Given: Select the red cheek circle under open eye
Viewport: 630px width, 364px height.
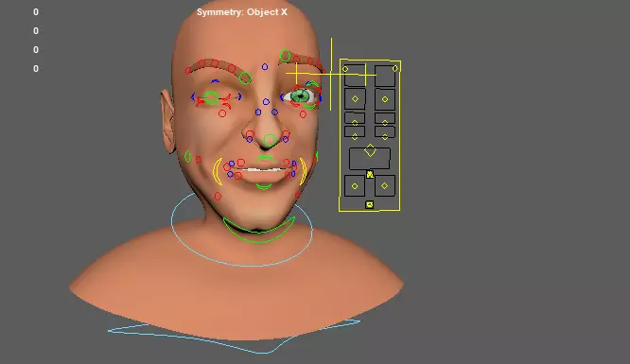Looking at the screenshot, I should coord(303,114).
